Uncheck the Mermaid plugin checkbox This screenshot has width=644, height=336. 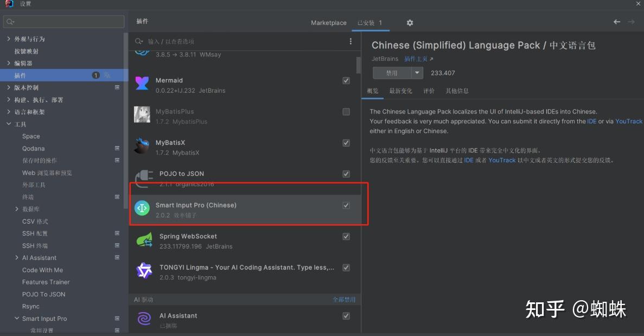[x=346, y=80]
